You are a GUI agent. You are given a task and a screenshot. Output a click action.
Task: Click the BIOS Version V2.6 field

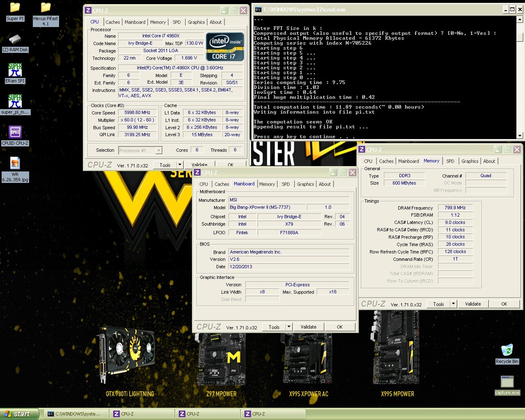coord(290,259)
